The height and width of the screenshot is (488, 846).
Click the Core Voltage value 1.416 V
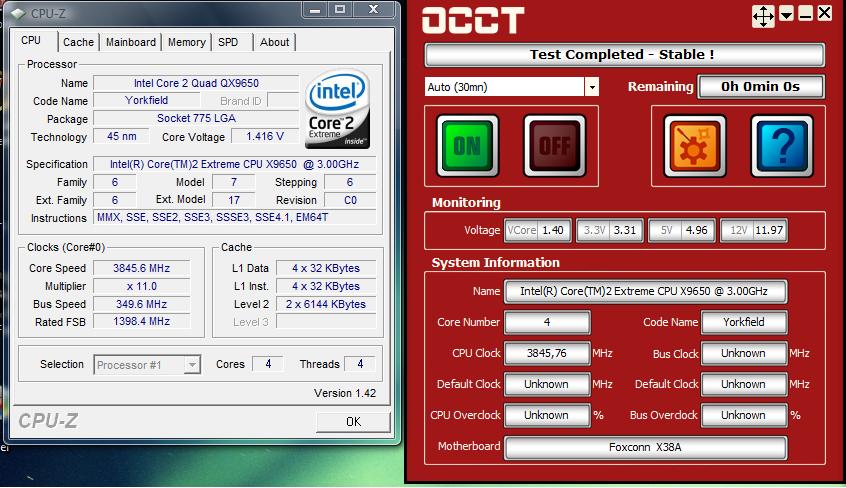pos(265,136)
